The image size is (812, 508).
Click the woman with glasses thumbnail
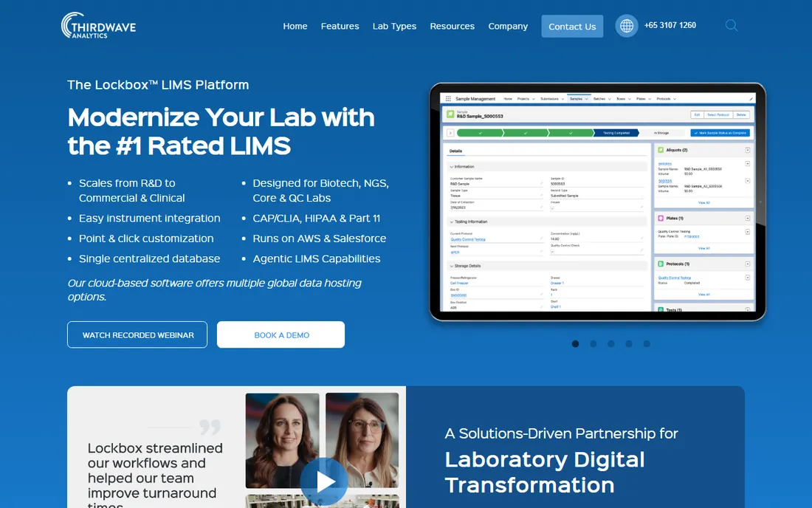[362, 440]
